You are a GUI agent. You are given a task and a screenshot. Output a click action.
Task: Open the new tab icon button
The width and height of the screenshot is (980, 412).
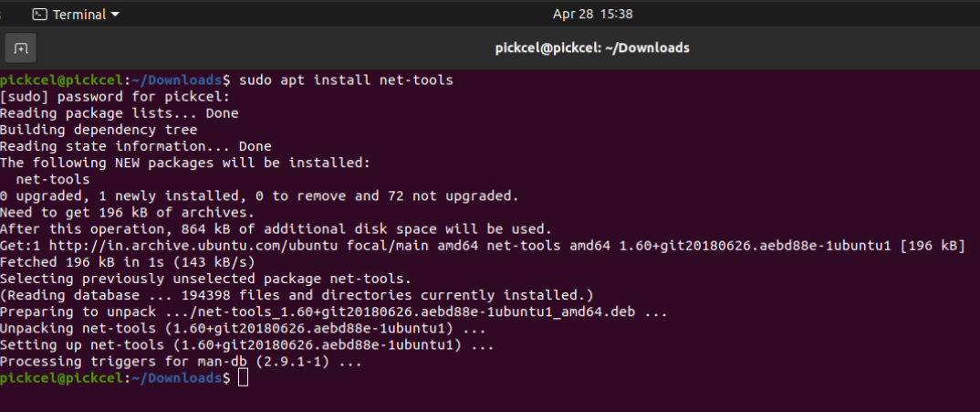tap(21, 48)
